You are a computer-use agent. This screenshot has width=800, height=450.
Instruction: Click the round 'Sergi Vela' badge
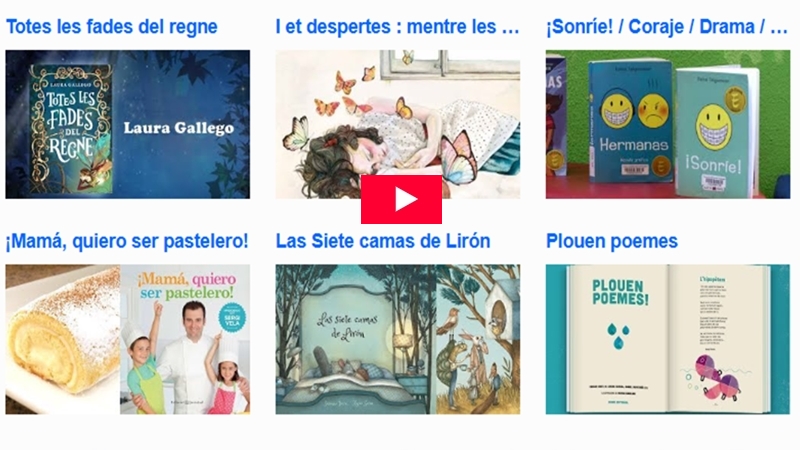point(232,318)
